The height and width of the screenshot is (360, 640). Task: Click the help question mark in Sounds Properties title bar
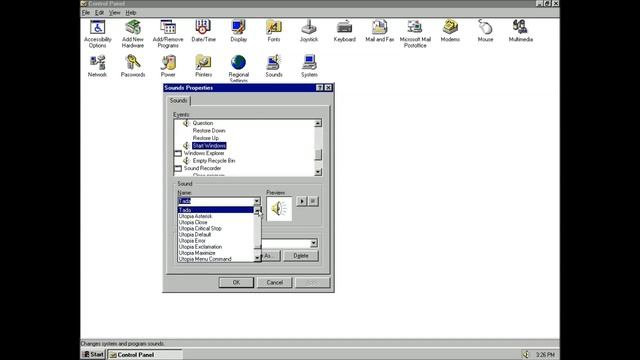tap(320, 88)
